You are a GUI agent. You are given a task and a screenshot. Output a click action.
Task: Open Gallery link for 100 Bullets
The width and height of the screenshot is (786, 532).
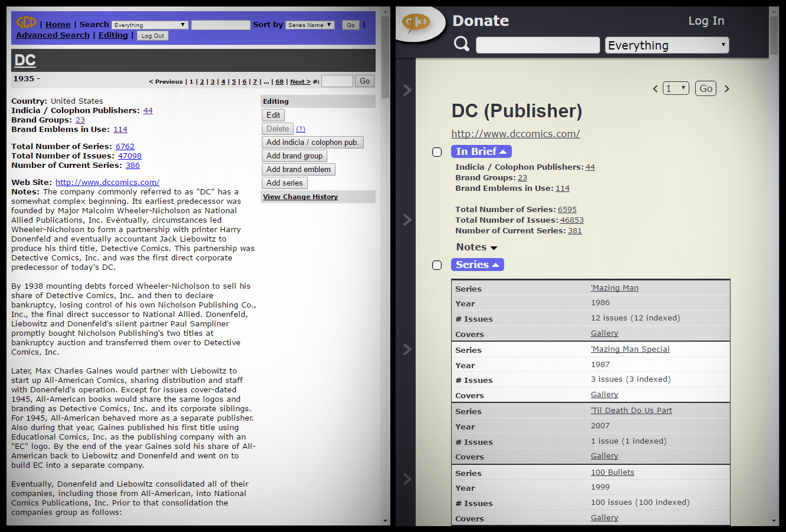604,518
